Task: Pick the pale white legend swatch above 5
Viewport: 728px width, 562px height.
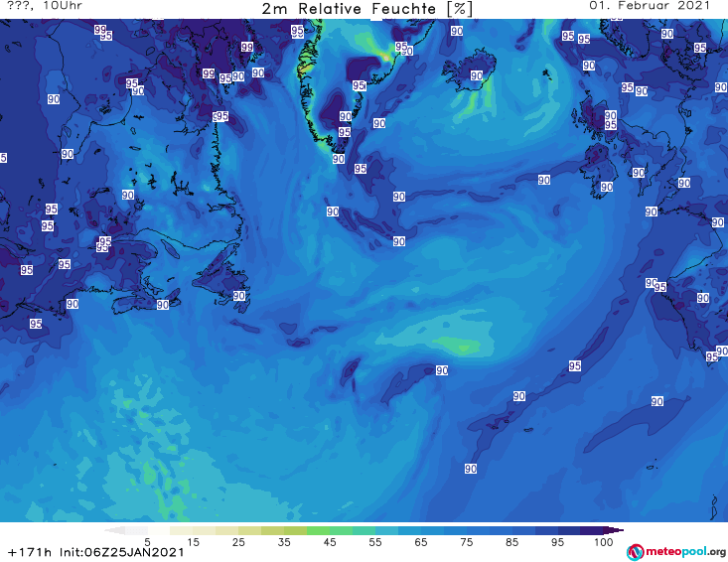Action: coord(136,530)
